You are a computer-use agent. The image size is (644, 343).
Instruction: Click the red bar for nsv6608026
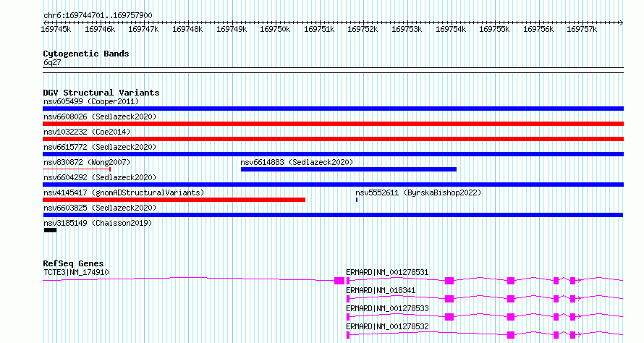(333, 124)
